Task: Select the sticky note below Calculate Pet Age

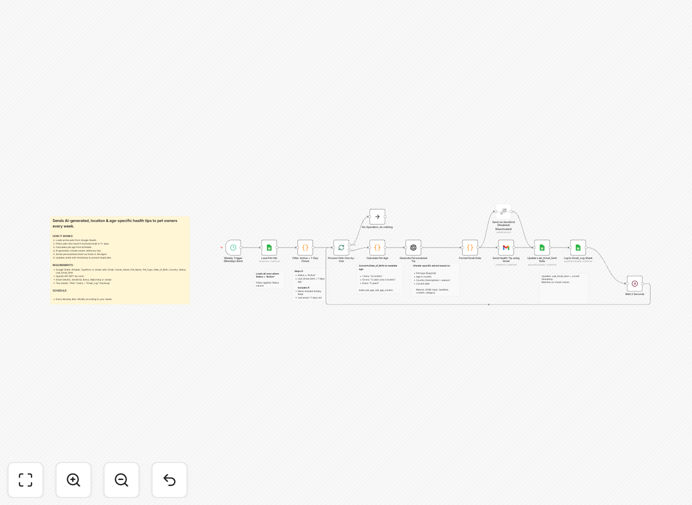Action: (378, 279)
